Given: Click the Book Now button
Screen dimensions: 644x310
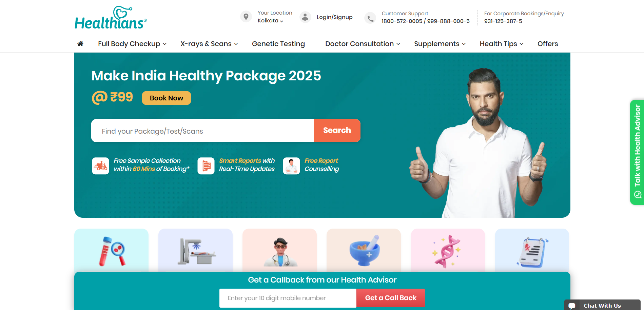Looking at the screenshot, I should click(x=167, y=98).
